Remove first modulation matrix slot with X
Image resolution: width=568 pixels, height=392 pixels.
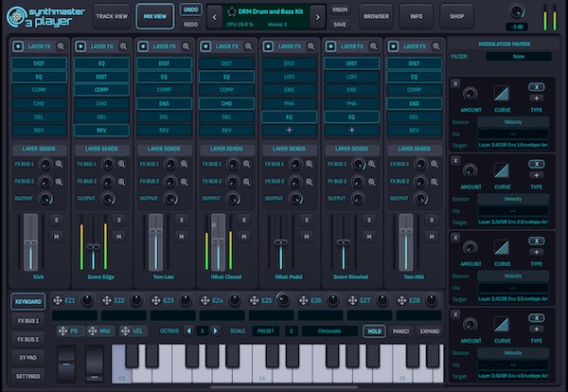455,83
